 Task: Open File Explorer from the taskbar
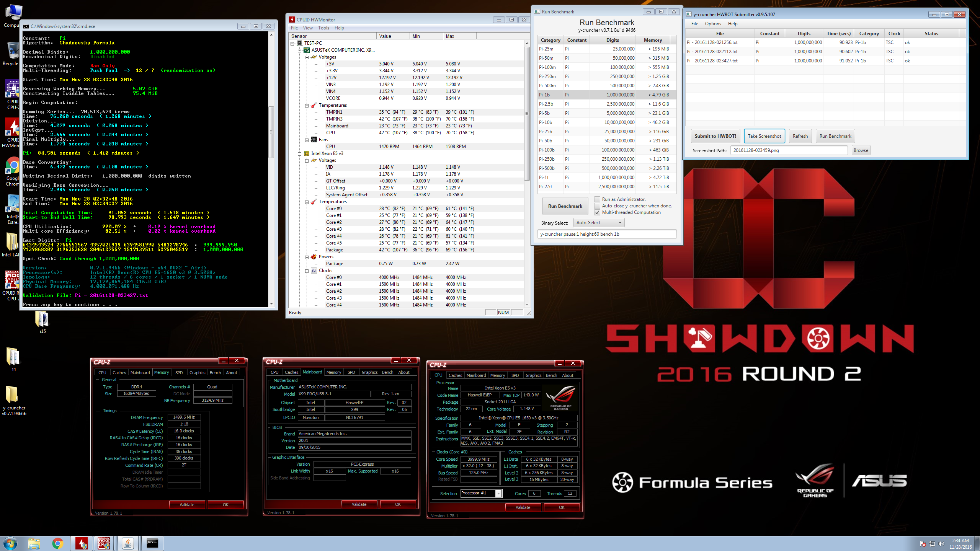tap(34, 543)
